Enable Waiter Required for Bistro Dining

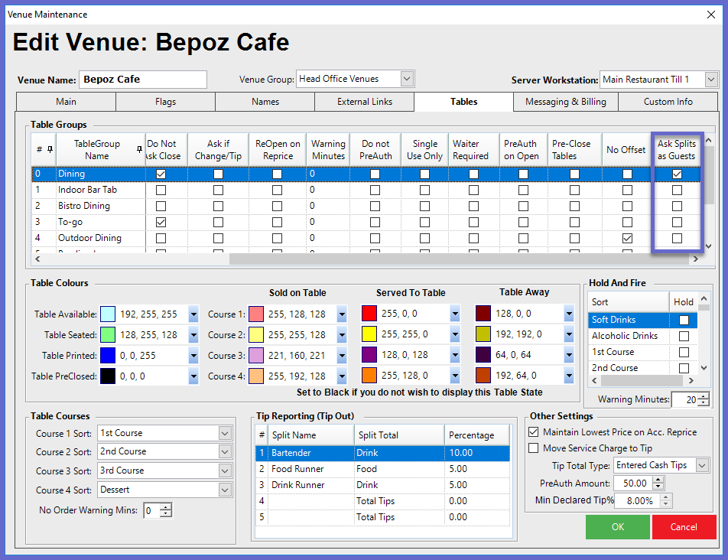pyautogui.click(x=473, y=206)
